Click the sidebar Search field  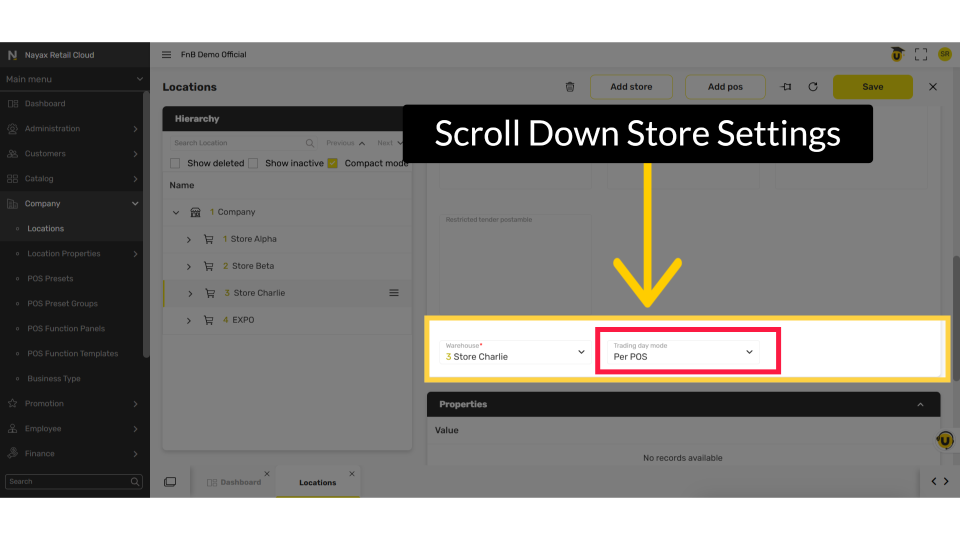pyautogui.click(x=73, y=482)
